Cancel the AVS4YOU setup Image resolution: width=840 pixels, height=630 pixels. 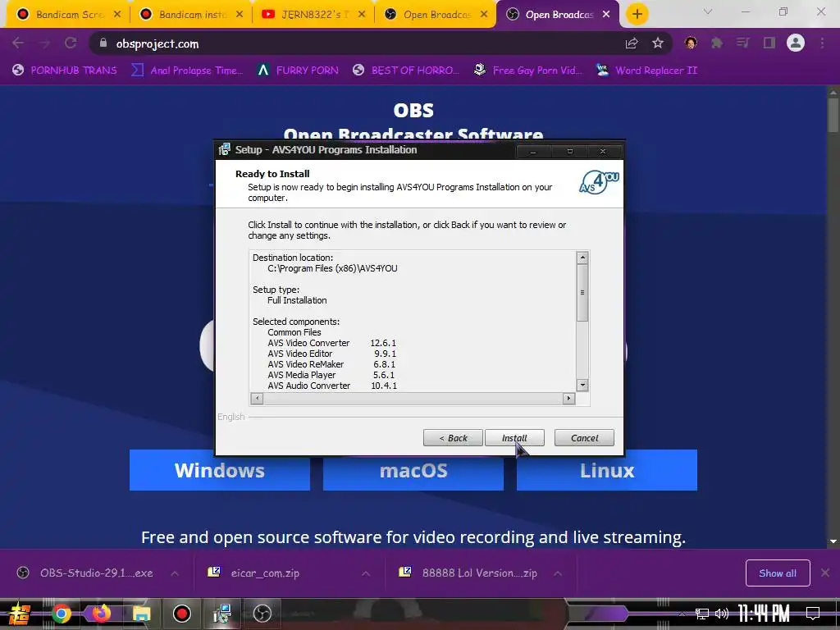tap(584, 438)
